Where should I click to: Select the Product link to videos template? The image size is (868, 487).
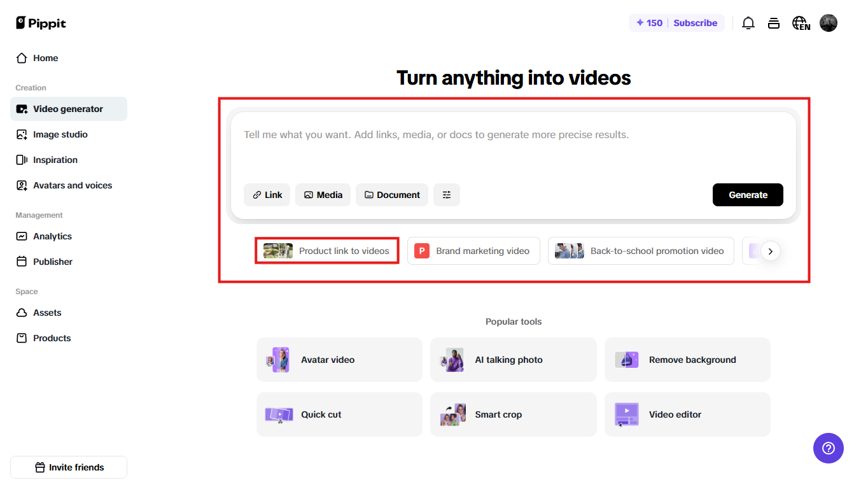pyautogui.click(x=326, y=250)
